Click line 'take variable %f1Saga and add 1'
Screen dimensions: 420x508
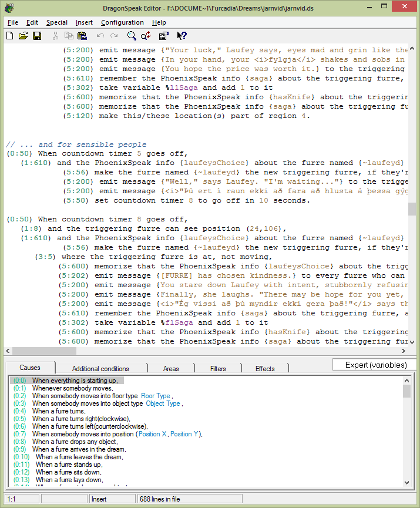tap(163, 322)
